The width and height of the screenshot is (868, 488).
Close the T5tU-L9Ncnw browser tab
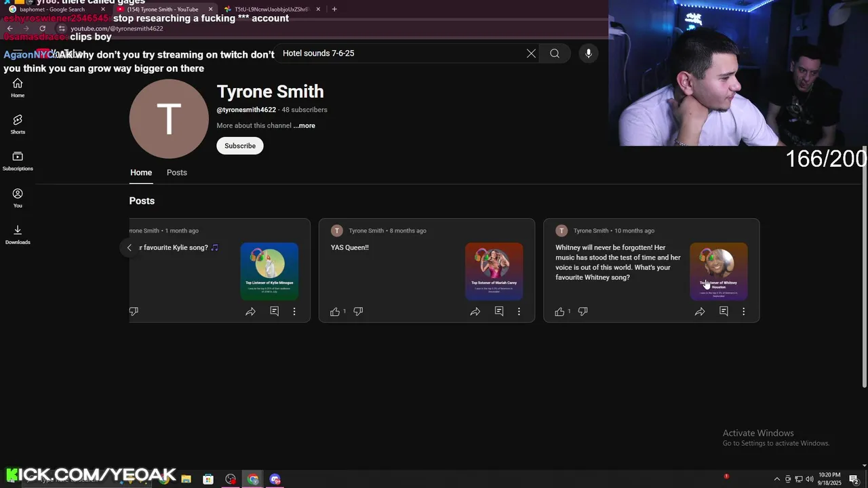coord(318,9)
